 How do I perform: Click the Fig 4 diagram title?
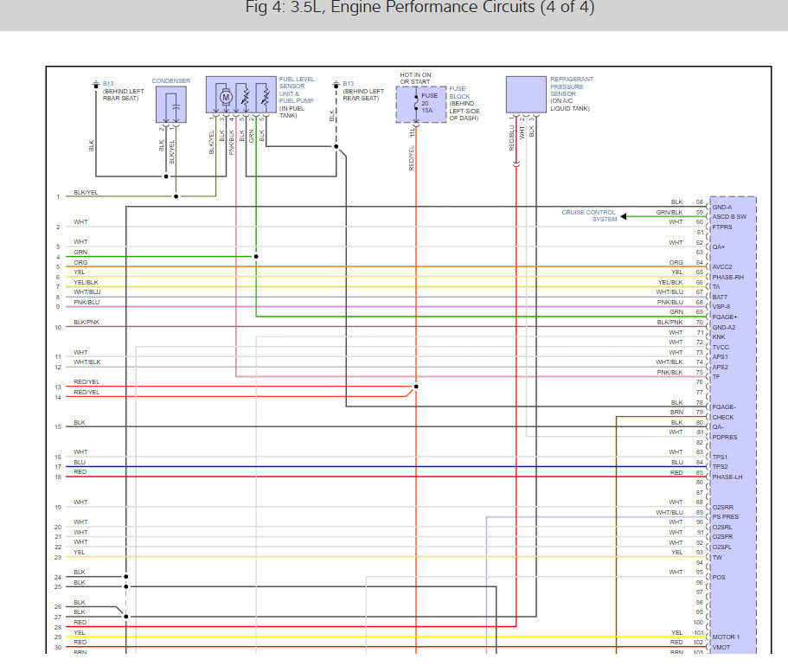420,8
